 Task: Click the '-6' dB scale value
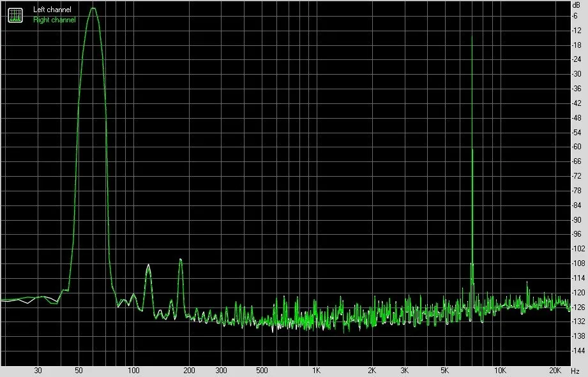click(x=575, y=16)
